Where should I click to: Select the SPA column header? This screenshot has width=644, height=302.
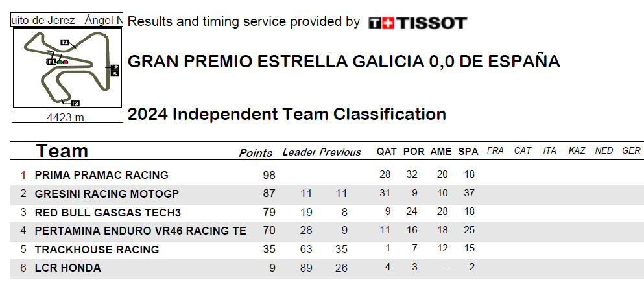click(468, 152)
